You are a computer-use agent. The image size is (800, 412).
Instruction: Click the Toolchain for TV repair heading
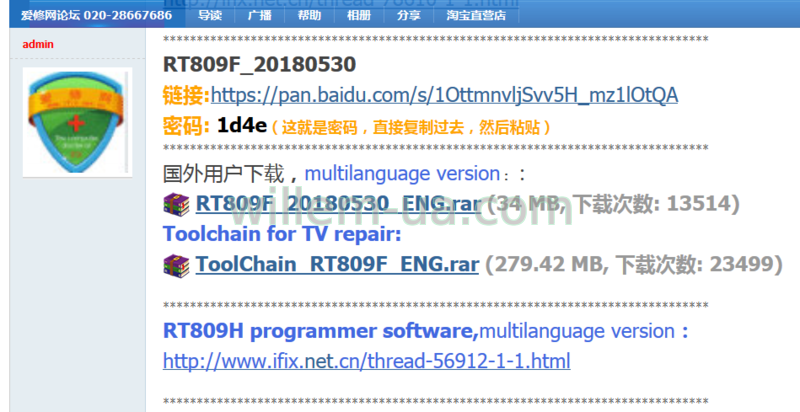[x=282, y=234]
